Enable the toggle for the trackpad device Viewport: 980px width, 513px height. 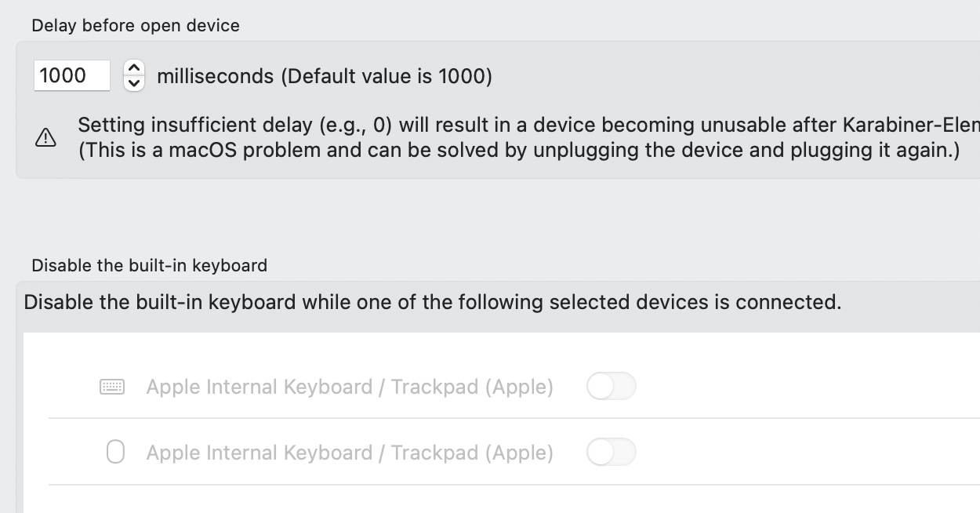tap(612, 452)
